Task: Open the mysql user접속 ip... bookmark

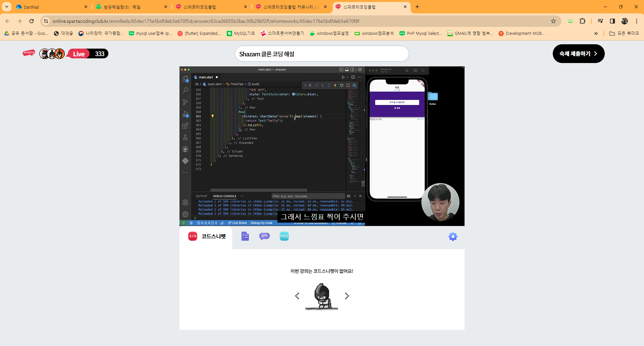Action: click(150, 34)
